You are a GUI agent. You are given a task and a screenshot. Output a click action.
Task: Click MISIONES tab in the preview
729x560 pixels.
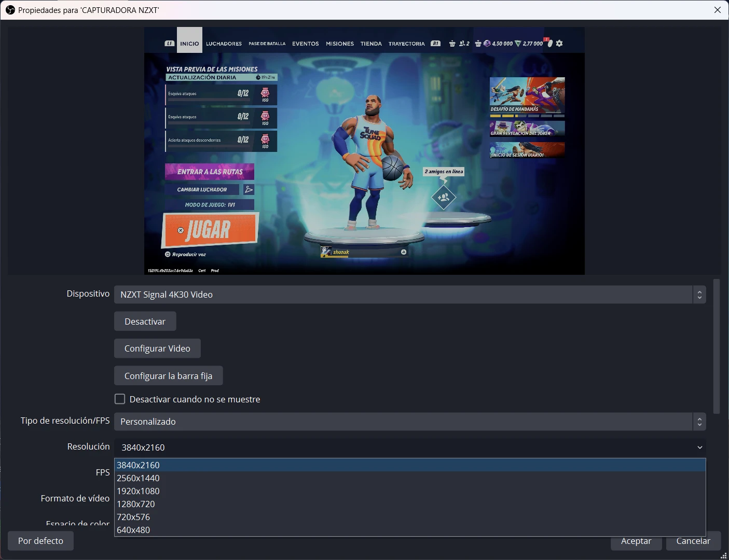pyautogui.click(x=340, y=44)
